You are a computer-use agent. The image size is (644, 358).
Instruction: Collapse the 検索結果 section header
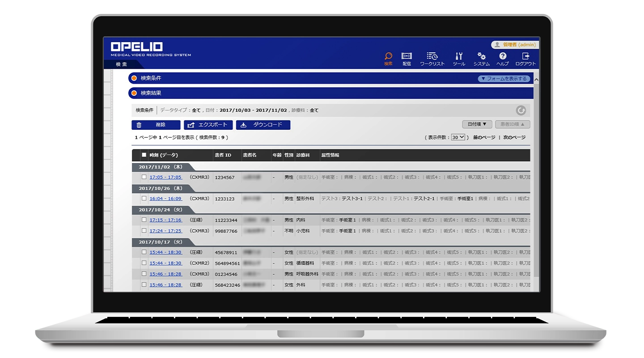(151, 93)
